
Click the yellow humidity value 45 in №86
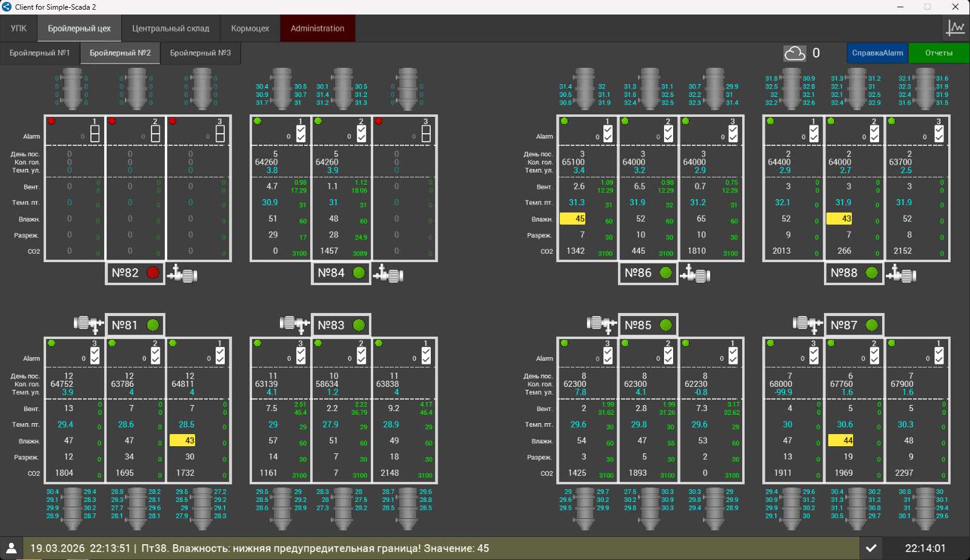pos(573,219)
